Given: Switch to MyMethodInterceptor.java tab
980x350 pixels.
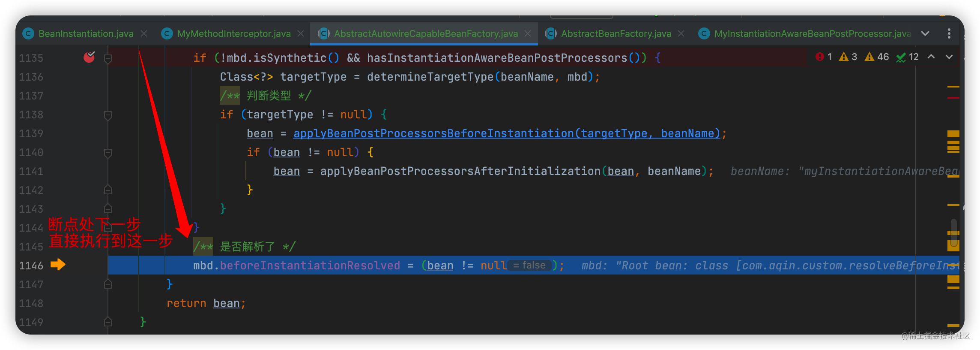Looking at the screenshot, I should coord(234,33).
